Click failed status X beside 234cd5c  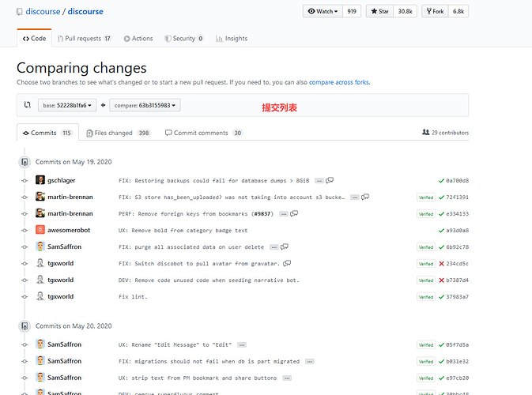[441, 263]
